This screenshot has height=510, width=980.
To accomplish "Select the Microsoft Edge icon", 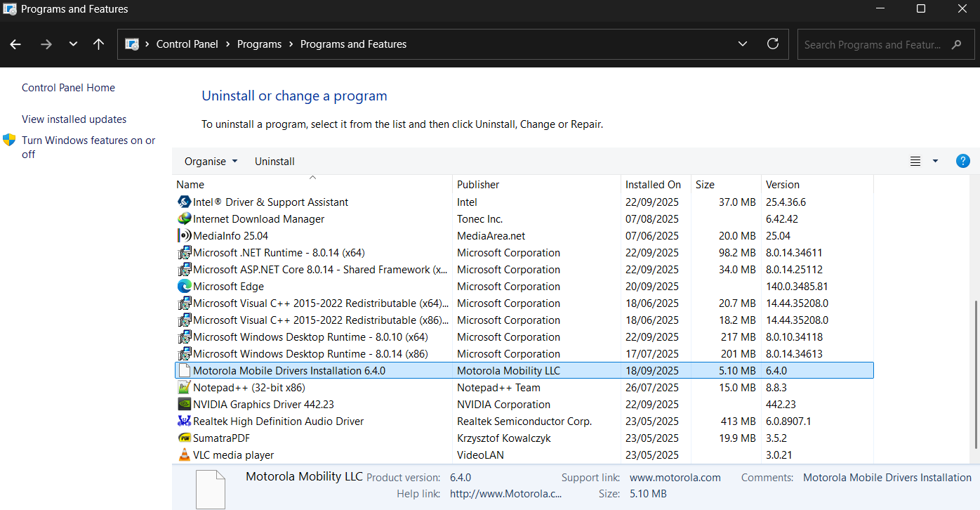I will coord(183,286).
